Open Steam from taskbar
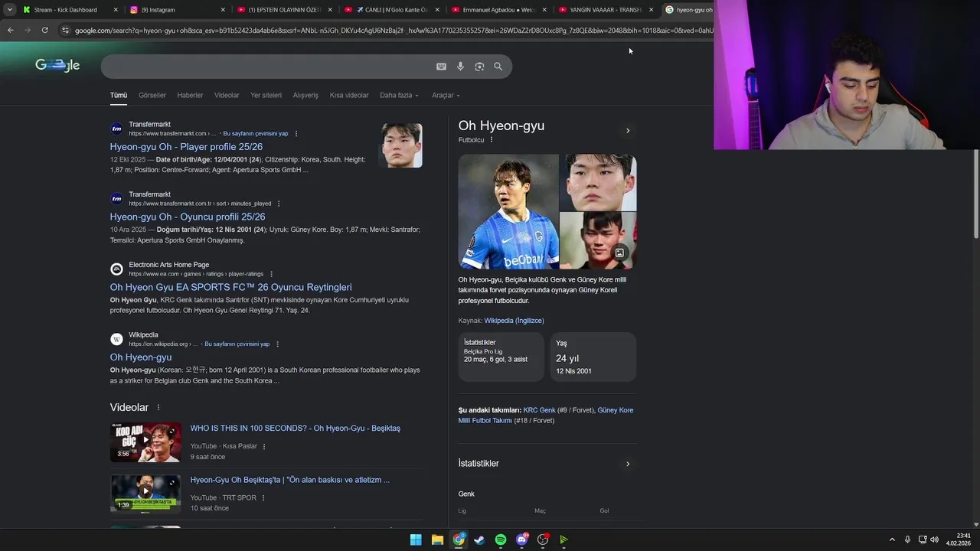980x551 pixels. click(479, 540)
